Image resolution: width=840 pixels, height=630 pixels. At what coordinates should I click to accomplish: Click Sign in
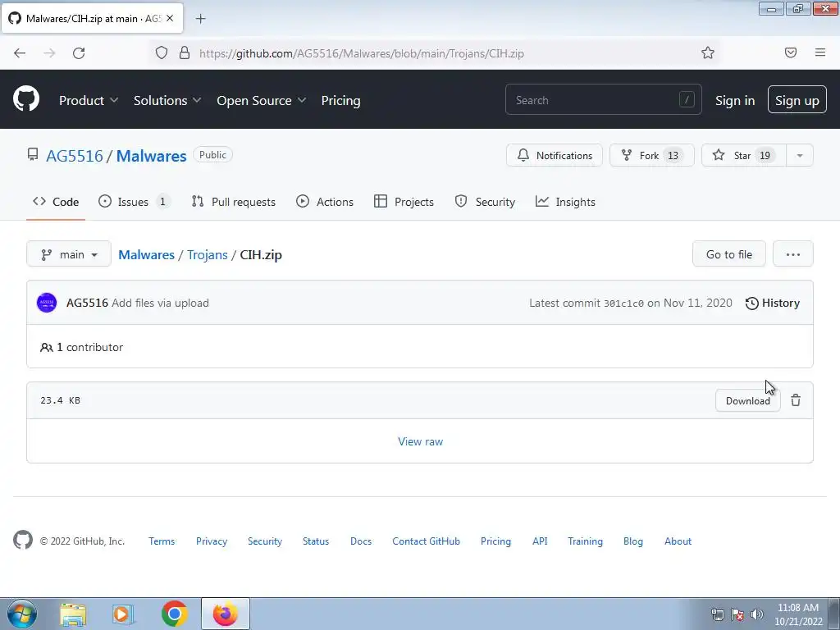click(x=735, y=100)
